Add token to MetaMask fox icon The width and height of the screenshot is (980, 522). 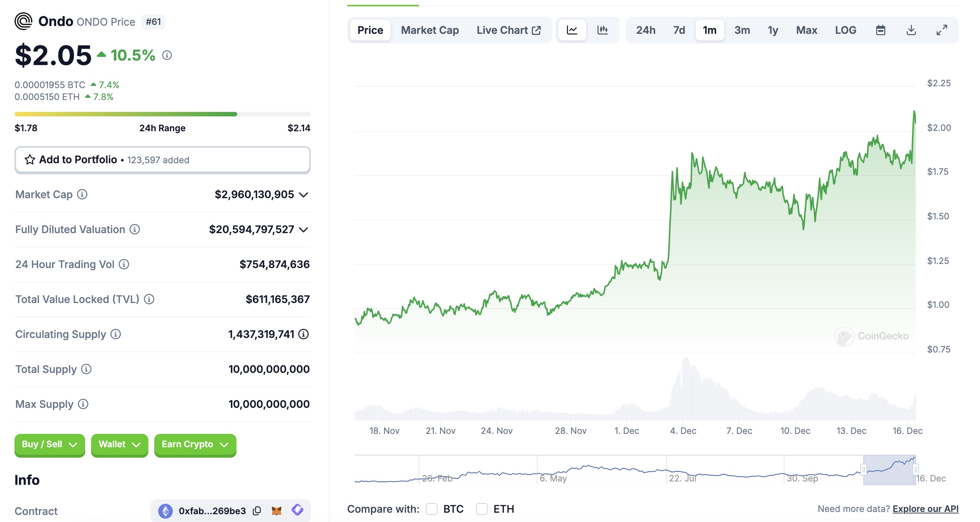277,510
